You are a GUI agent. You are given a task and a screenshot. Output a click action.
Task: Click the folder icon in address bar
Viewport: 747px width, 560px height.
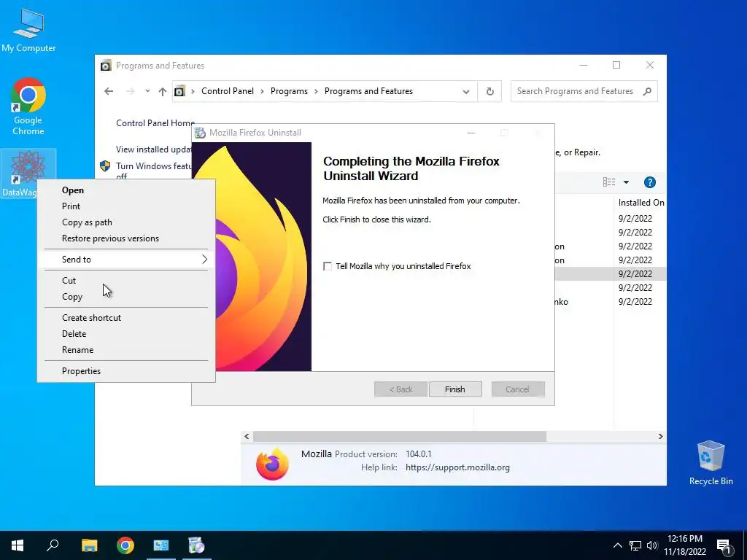[x=179, y=91]
